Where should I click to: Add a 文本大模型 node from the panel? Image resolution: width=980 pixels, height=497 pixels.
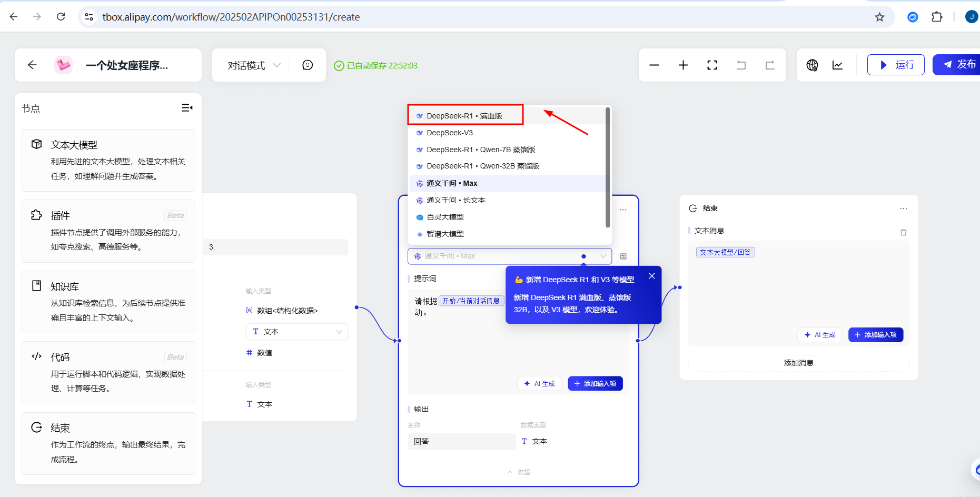pyautogui.click(x=108, y=160)
